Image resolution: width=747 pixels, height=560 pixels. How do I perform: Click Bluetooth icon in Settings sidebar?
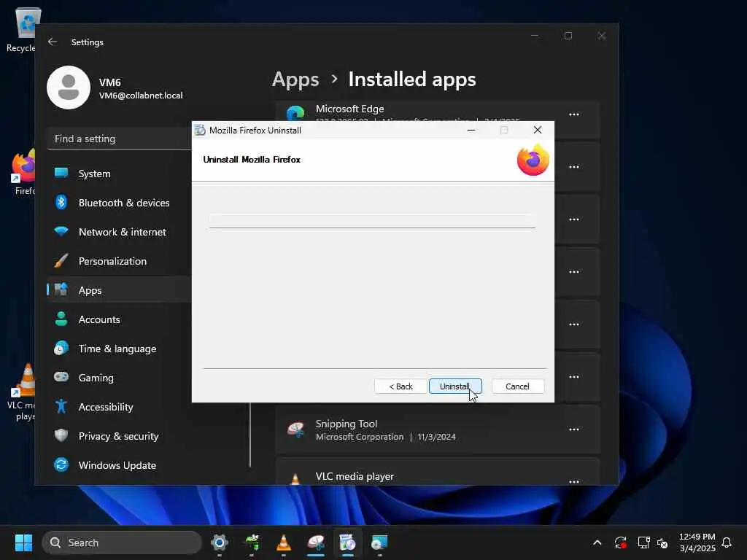(x=61, y=203)
